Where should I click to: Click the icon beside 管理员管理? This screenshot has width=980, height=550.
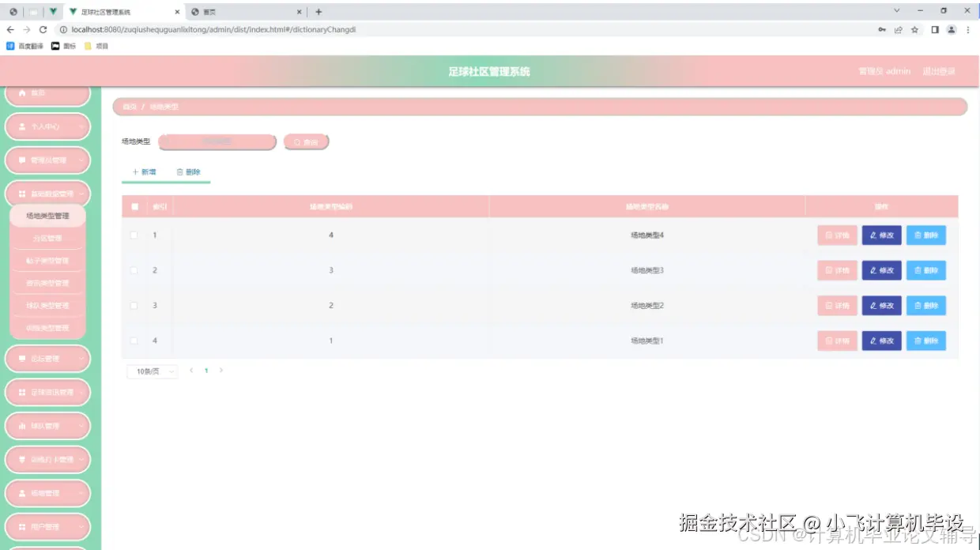click(23, 160)
